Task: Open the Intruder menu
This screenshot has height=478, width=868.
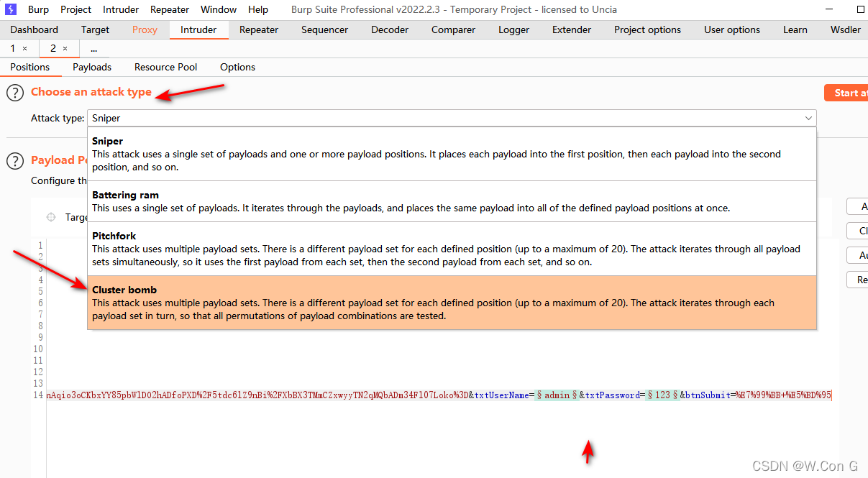Action: point(121,9)
